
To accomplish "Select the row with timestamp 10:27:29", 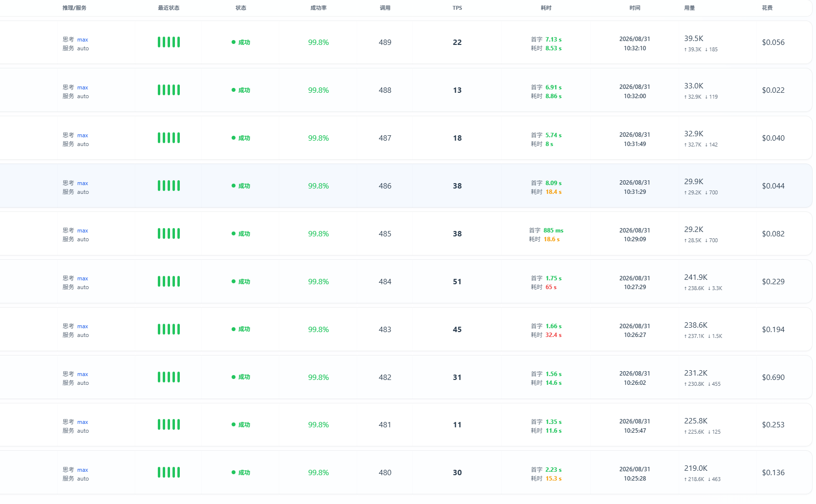I will click(x=406, y=281).
